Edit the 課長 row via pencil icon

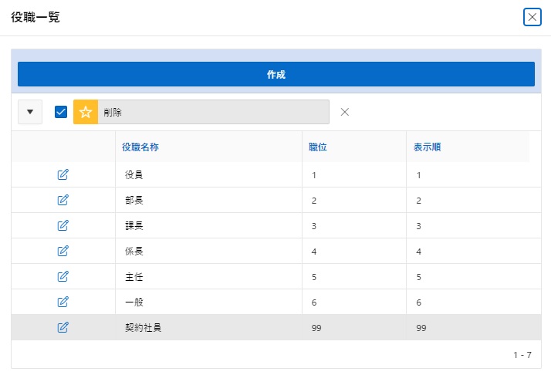point(63,225)
